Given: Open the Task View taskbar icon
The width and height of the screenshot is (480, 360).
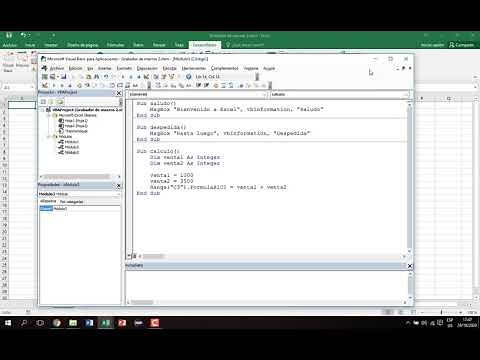Looking at the screenshot, I should tap(40, 323).
